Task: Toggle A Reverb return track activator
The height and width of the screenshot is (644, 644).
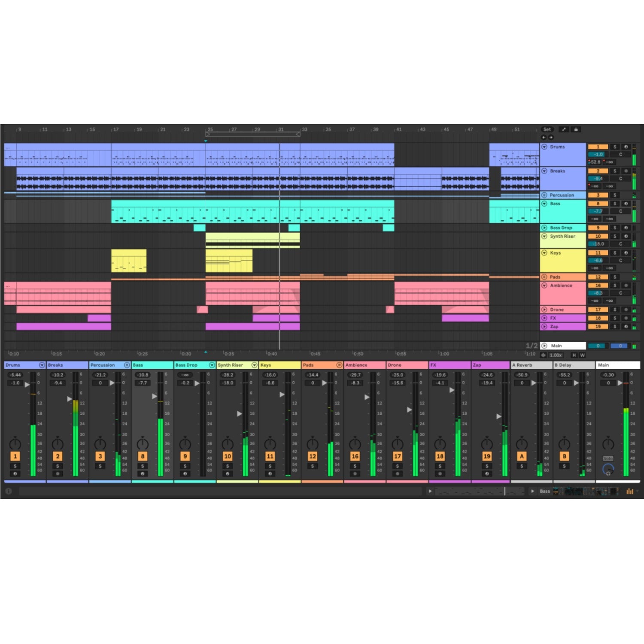Action: tap(522, 456)
